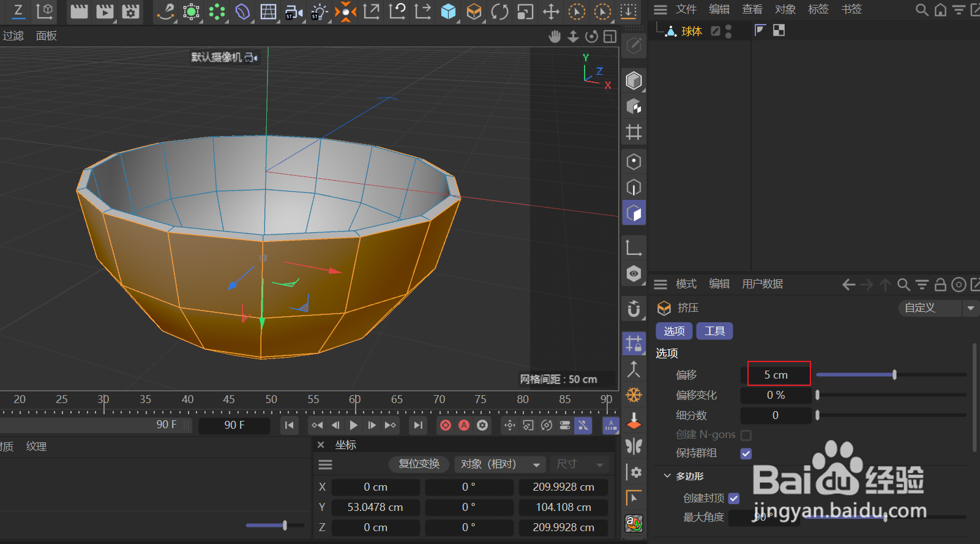Click the orange snowflake icon in side toolbar
980x544 pixels.
[x=634, y=395]
